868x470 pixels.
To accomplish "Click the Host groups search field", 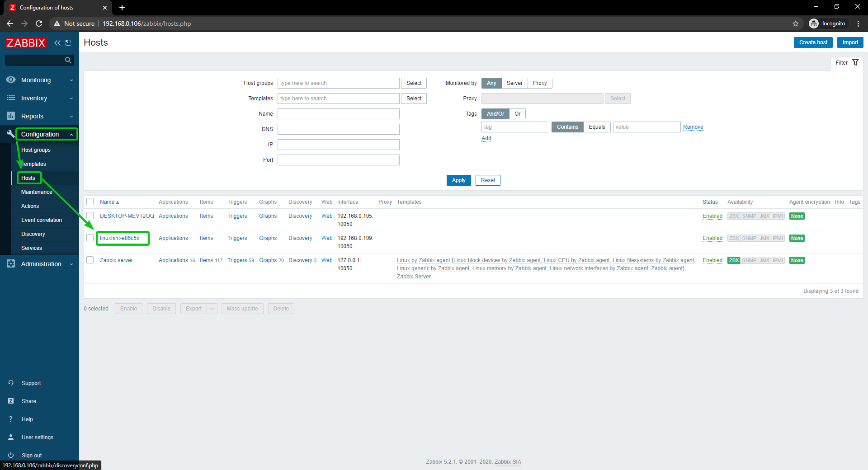I will tap(339, 83).
